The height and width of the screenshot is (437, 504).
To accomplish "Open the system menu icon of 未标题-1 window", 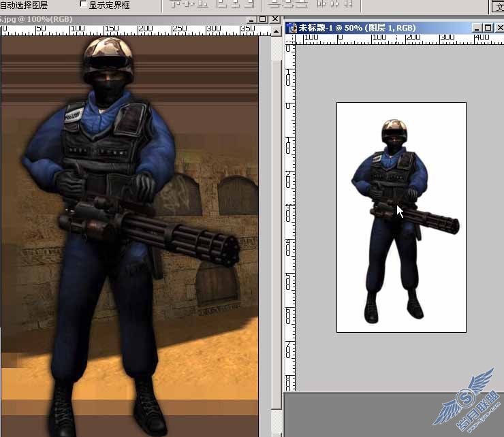I will [x=292, y=28].
